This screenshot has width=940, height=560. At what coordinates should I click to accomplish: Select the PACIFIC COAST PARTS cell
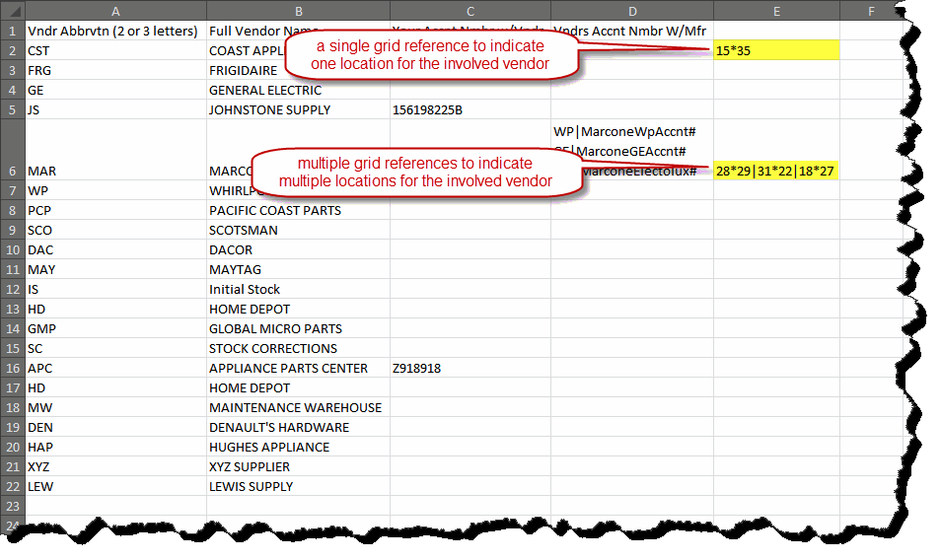coord(299,210)
